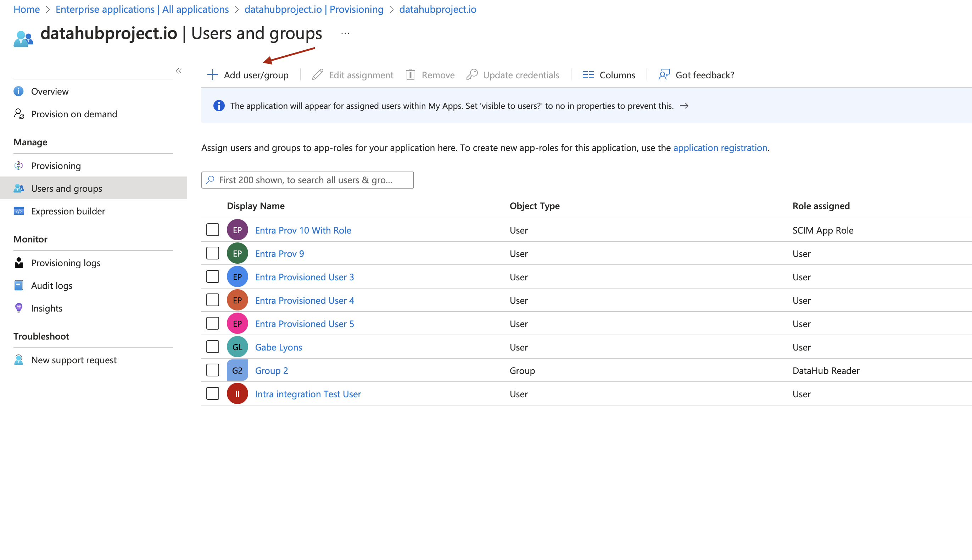Screen dimensions: 972x560
Task: Tick the Group 2 row checkbox
Action: [x=212, y=370]
